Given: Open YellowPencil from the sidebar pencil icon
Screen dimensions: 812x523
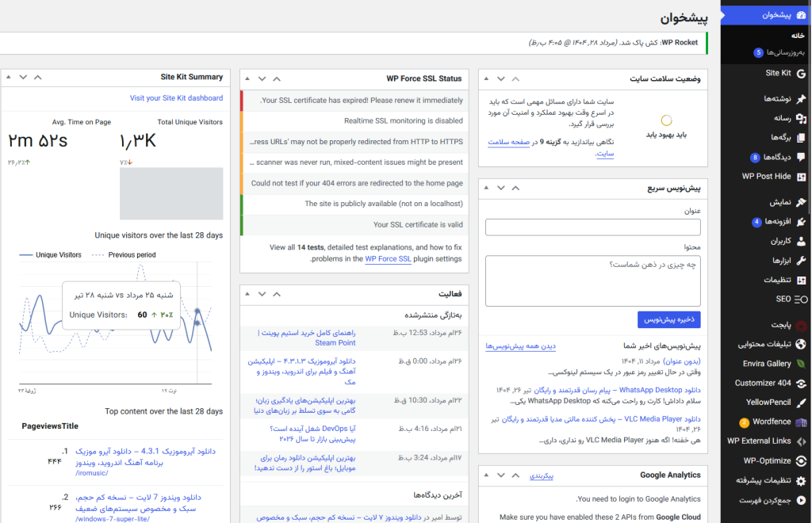Looking at the screenshot, I should coord(799,402).
